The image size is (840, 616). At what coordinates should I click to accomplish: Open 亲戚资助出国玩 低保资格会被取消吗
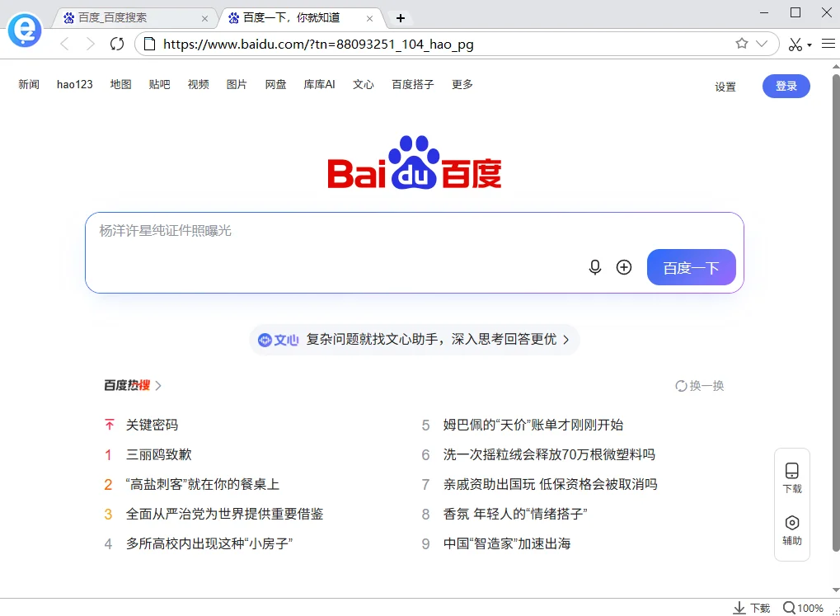click(550, 484)
